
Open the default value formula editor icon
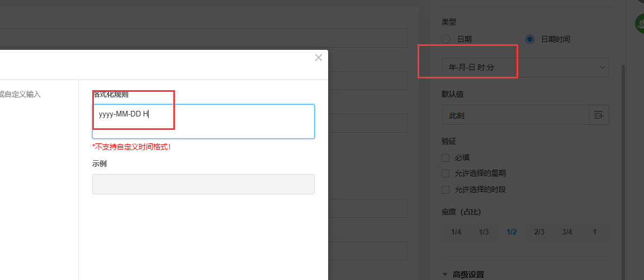(599, 115)
